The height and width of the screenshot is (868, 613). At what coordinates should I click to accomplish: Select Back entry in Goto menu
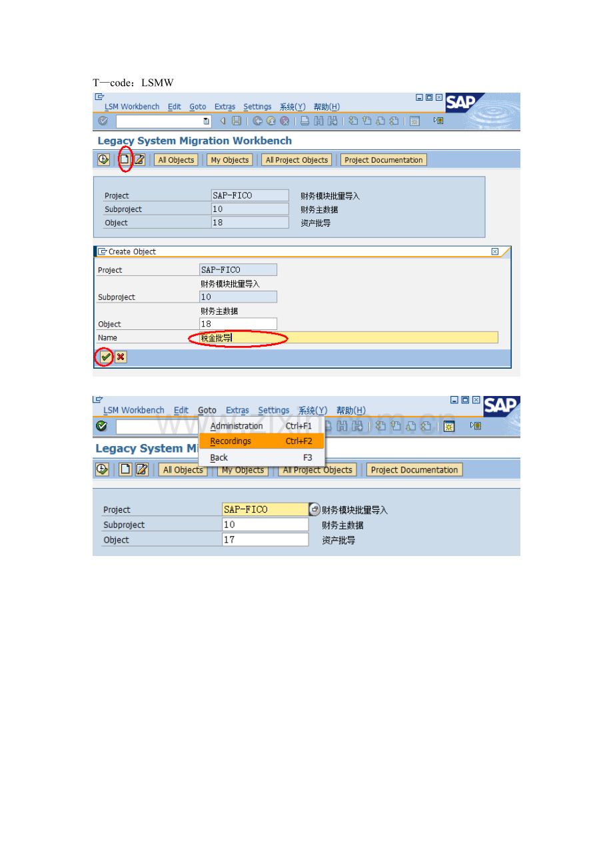click(261, 457)
